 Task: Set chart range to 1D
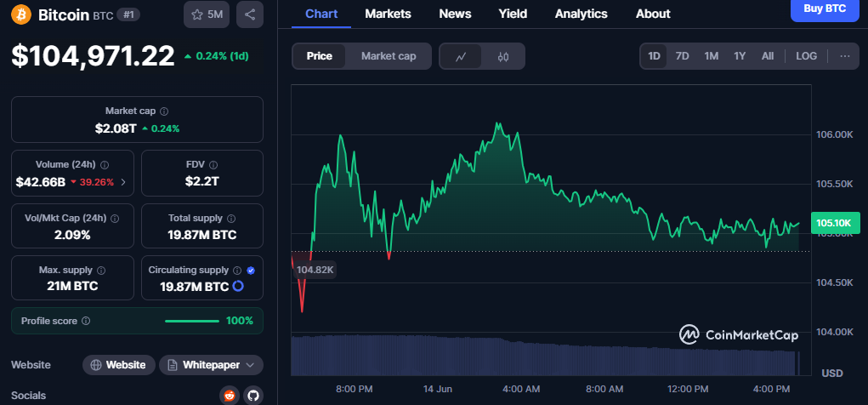(655, 56)
